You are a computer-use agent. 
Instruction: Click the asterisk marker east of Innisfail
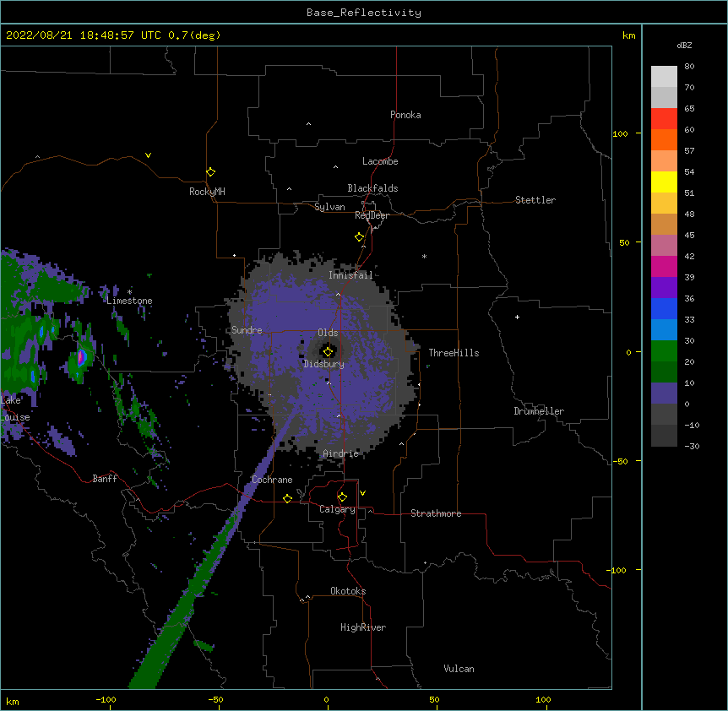point(424,256)
